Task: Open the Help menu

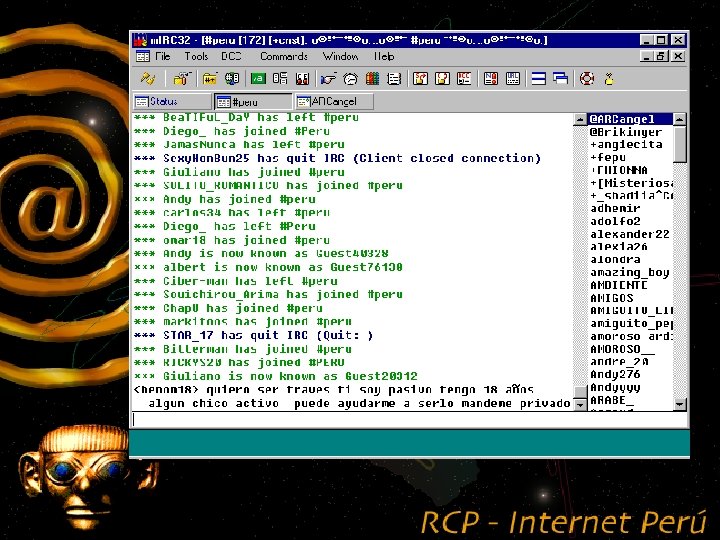Action: pyautogui.click(x=384, y=56)
